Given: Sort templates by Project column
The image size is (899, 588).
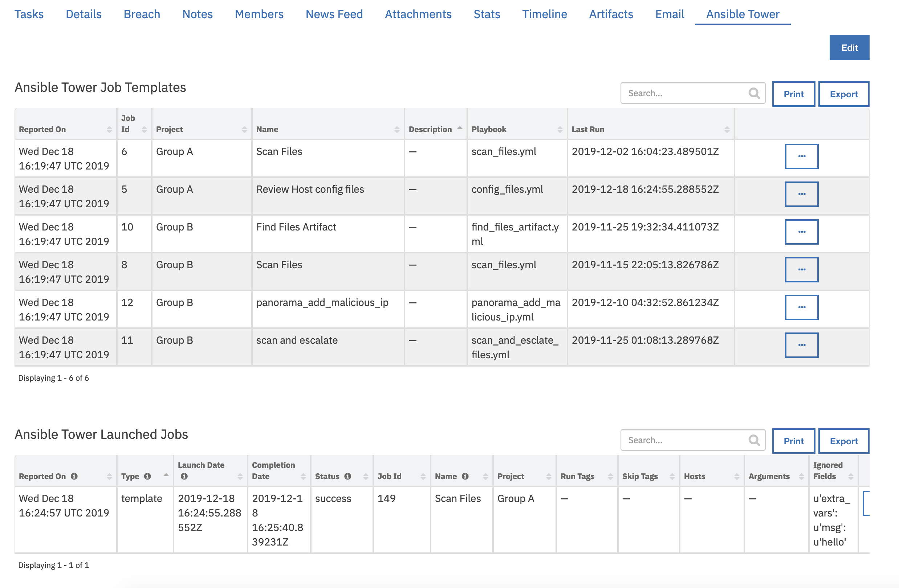Looking at the screenshot, I should point(244,130).
